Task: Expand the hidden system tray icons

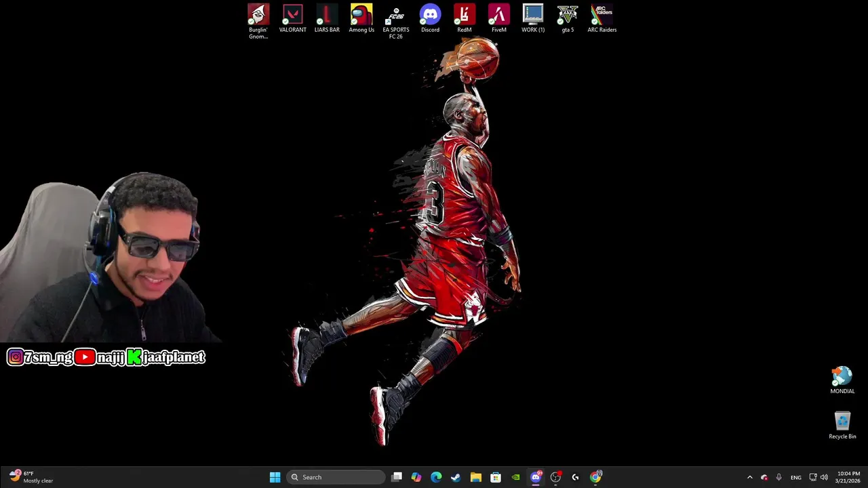Action: [x=749, y=477]
